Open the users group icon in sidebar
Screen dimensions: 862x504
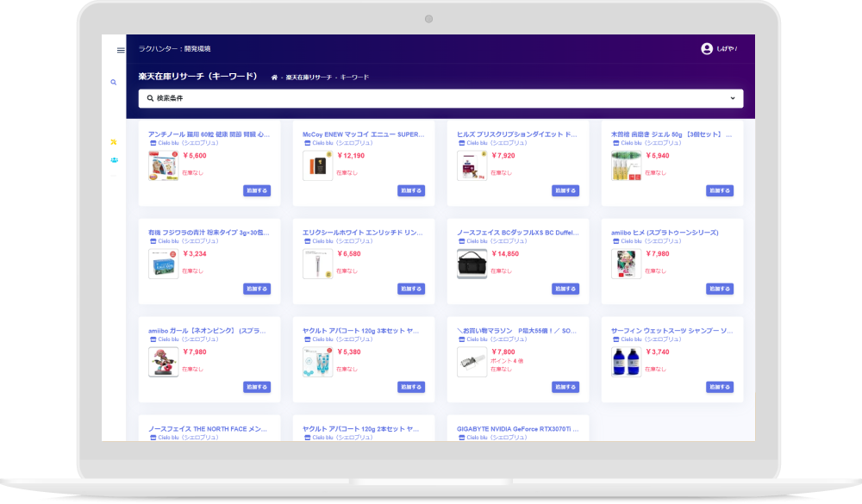coord(114,160)
